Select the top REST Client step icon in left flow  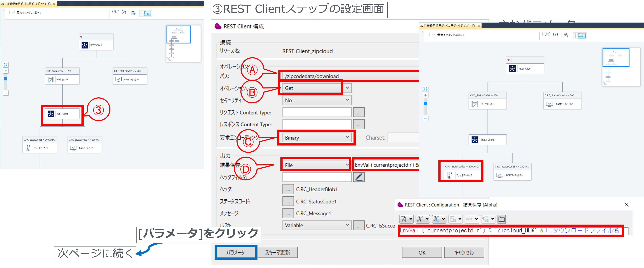(x=84, y=45)
